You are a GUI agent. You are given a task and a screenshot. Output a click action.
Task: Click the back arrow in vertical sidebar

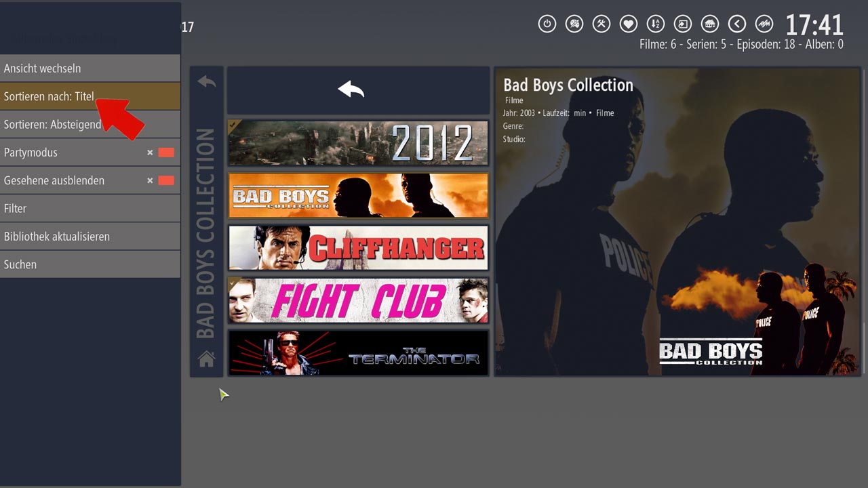coord(207,81)
